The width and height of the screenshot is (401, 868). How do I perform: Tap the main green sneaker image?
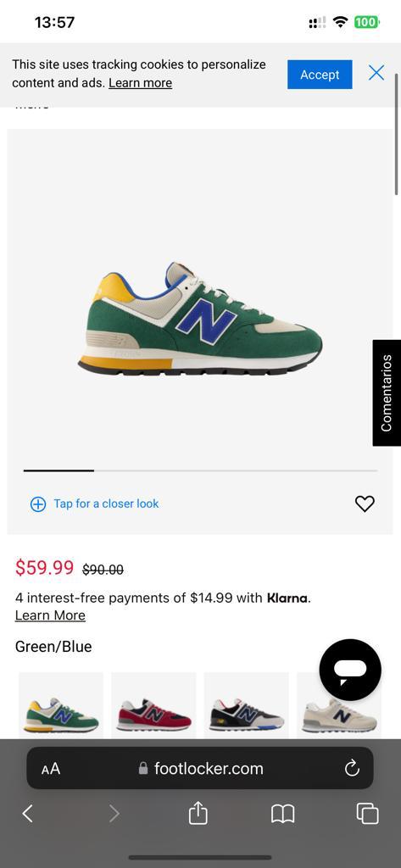click(x=200, y=320)
